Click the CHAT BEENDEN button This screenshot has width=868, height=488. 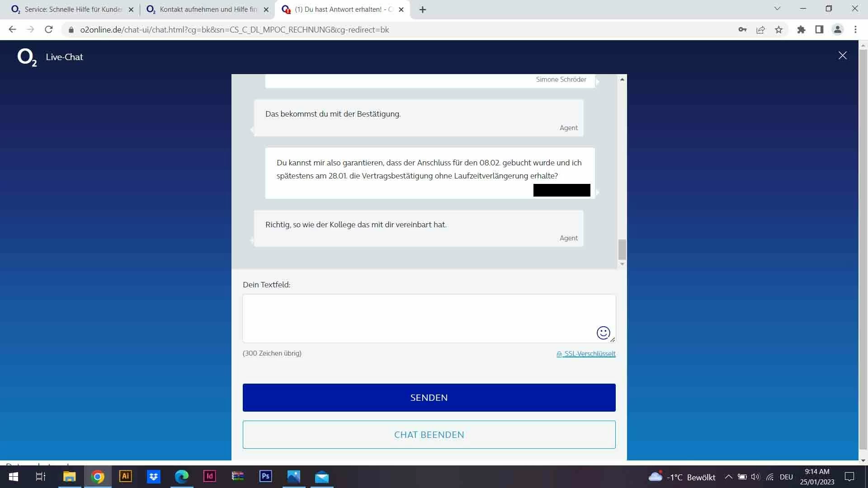coord(429,435)
